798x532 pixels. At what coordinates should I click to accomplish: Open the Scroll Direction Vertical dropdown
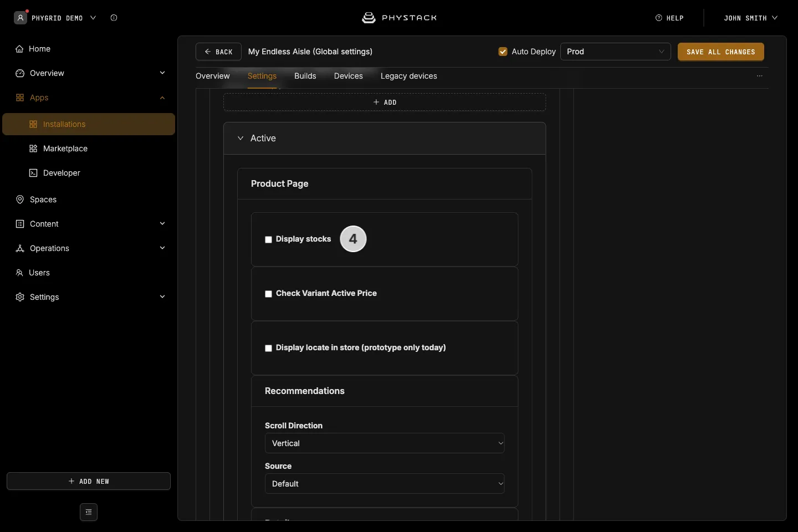tap(385, 443)
